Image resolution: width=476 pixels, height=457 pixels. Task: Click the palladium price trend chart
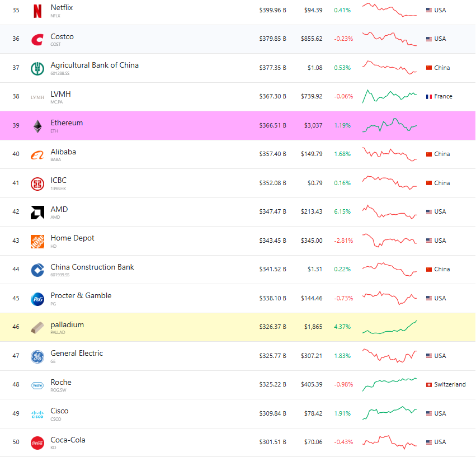(x=389, y=328)
